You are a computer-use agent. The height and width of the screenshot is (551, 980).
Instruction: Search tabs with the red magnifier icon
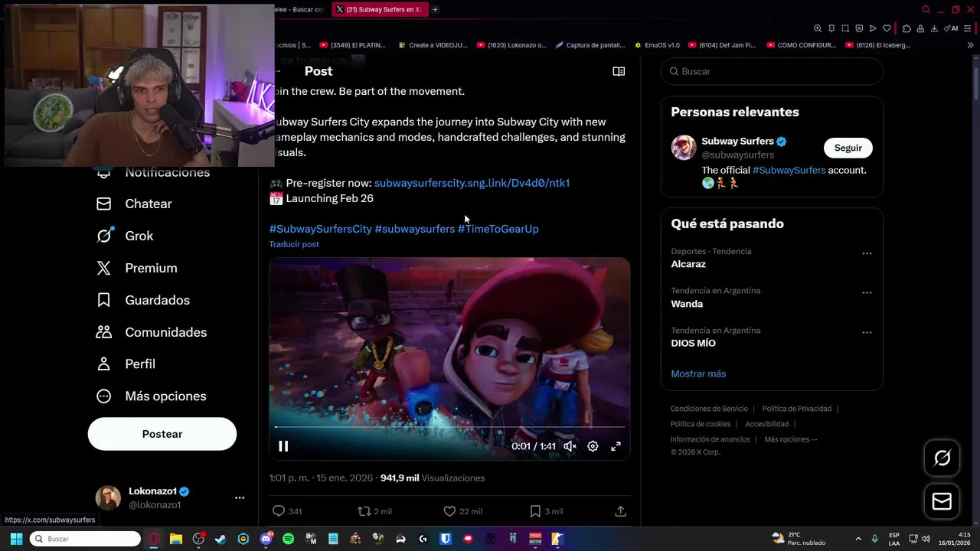coord(926,9)
